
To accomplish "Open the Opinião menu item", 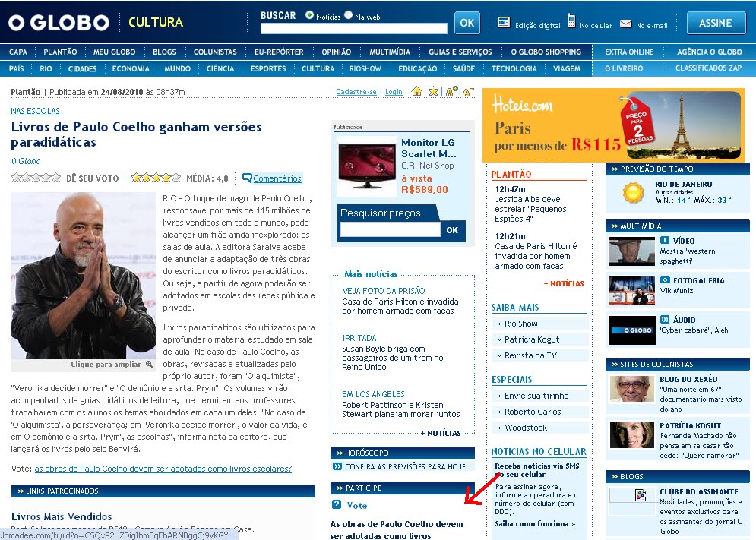I will coord(336,52).
